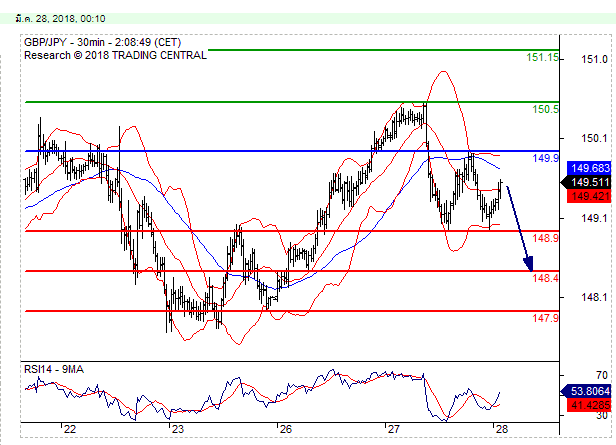Click the RSI axis value 30

(601, 416)
